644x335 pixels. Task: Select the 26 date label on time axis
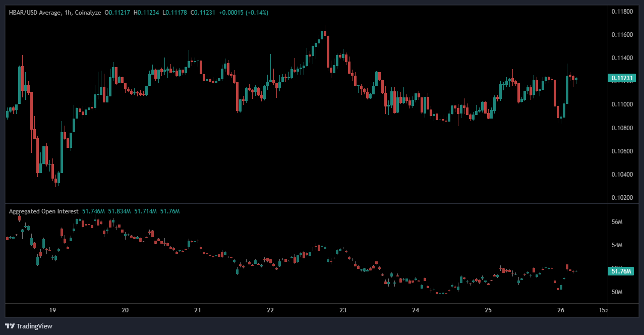pyautogui.click(x=561, y=310)
